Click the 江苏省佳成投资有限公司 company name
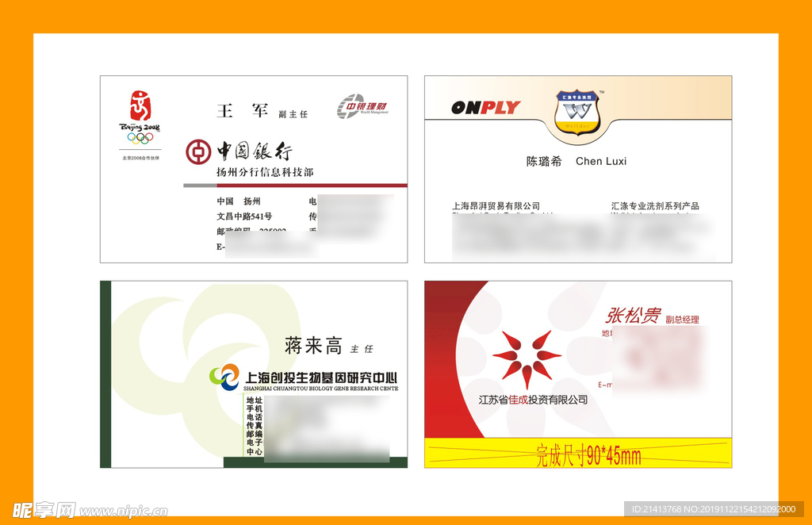Viewport: 812px width, 525px height. tap(533, 400)
